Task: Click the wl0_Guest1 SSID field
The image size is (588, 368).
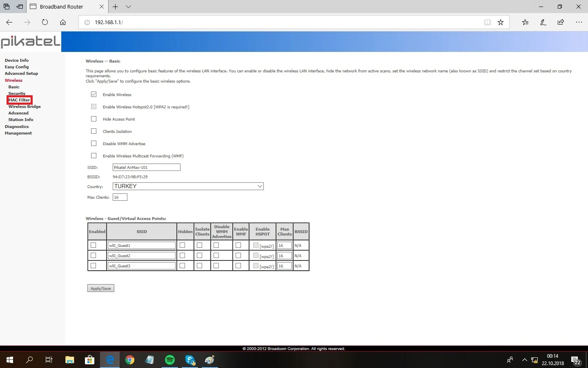Action: [142, 245]
